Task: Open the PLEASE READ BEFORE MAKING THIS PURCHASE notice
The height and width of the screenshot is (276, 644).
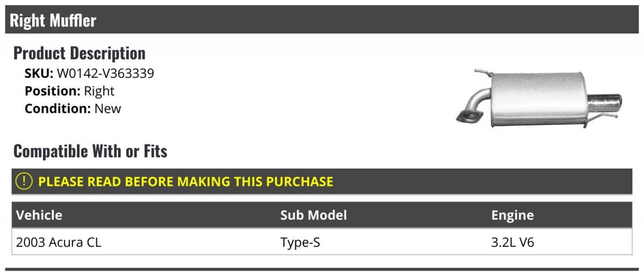Action: (185, 181)
